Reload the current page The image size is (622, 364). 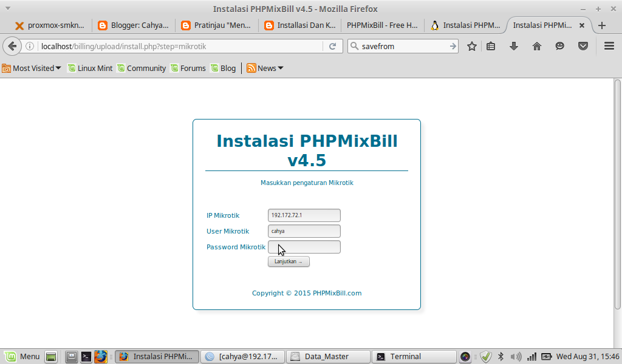click(x=332, y=46)
